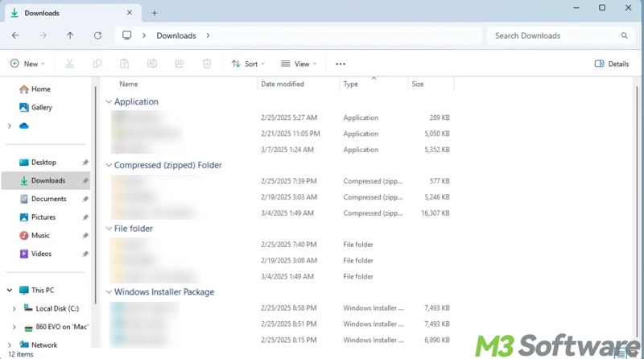
Task: Expand the OneDrive tree node
Action: click(10, 126)
